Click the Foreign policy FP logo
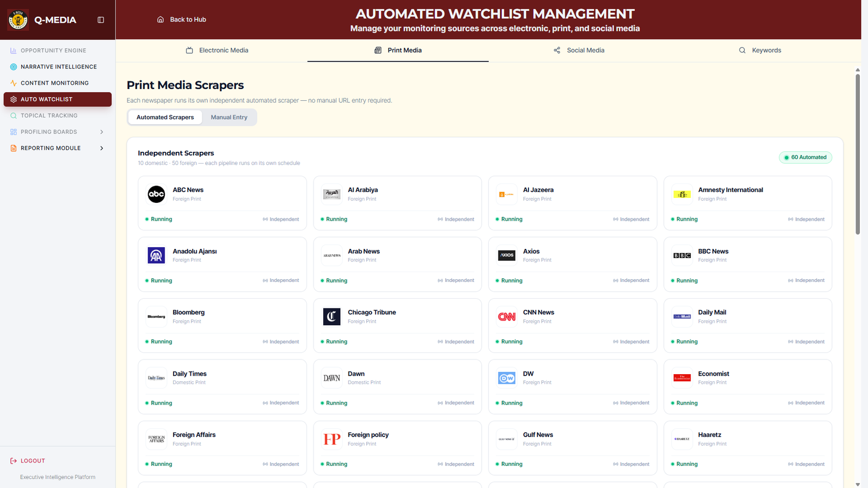 click(331, 439)
